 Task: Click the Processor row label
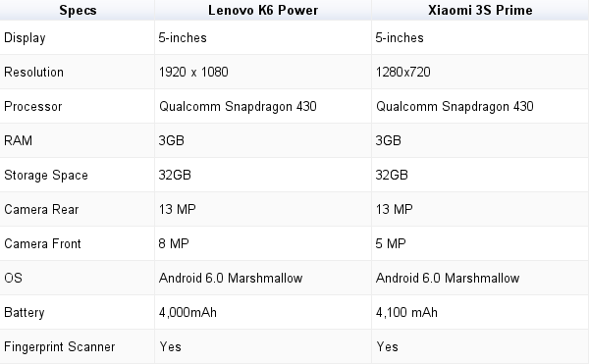[33, 107]
